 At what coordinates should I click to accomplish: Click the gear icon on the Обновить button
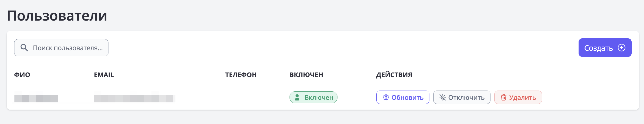pyautogui.click(x=386, y=97)
